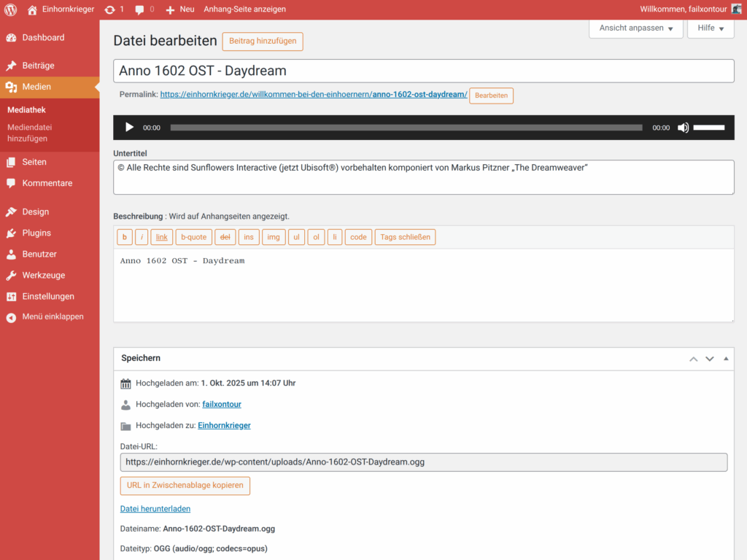Move the Speichern box down
Viewport: 747px width, 560px height.
click(710, 359)
